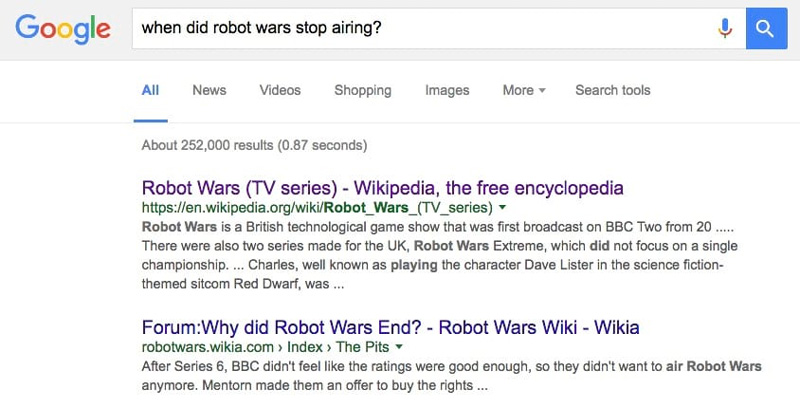Switch to the News tab
Viewport: 800px width, 408px height.
209,90
